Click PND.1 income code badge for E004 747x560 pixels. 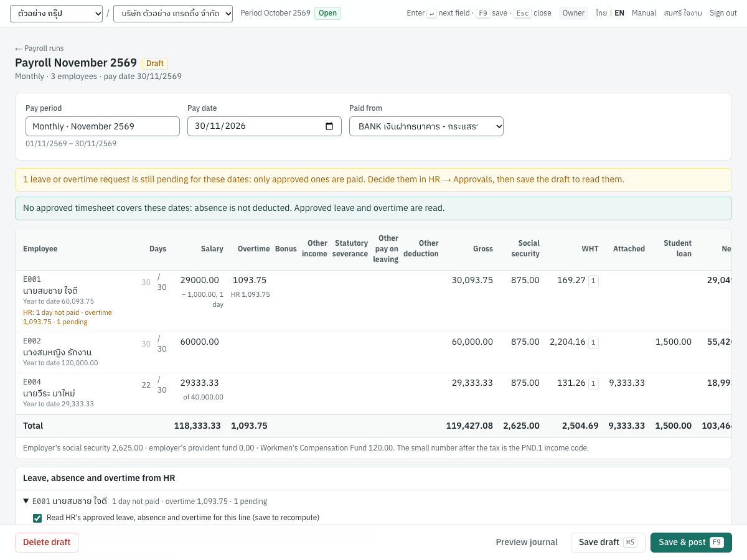tap(593, 383)
